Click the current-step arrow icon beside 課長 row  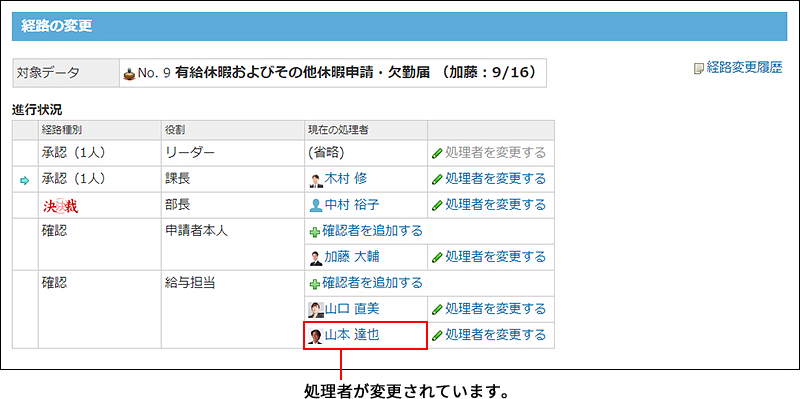click(x=25, y=180)
